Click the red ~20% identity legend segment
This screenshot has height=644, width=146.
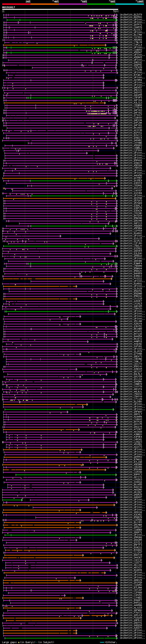pos(16,4)
